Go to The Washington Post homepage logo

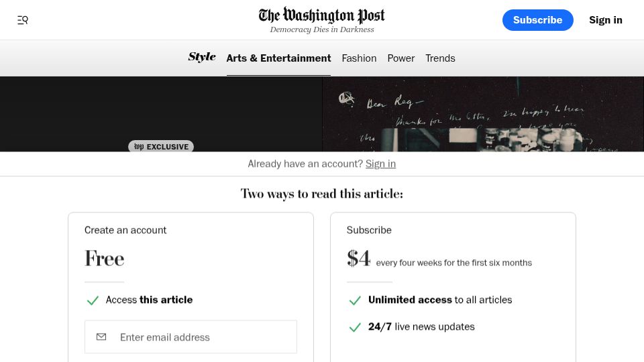click(321, 15)
